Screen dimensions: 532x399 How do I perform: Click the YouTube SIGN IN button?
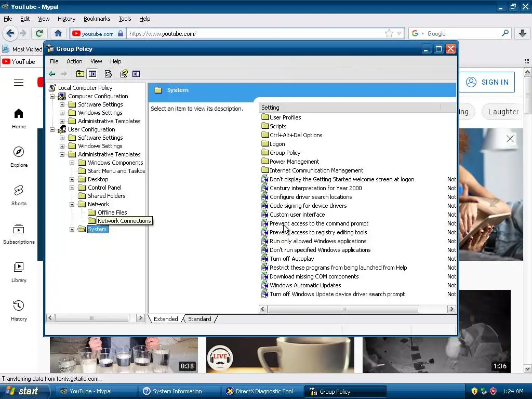(x=487, y=82)
